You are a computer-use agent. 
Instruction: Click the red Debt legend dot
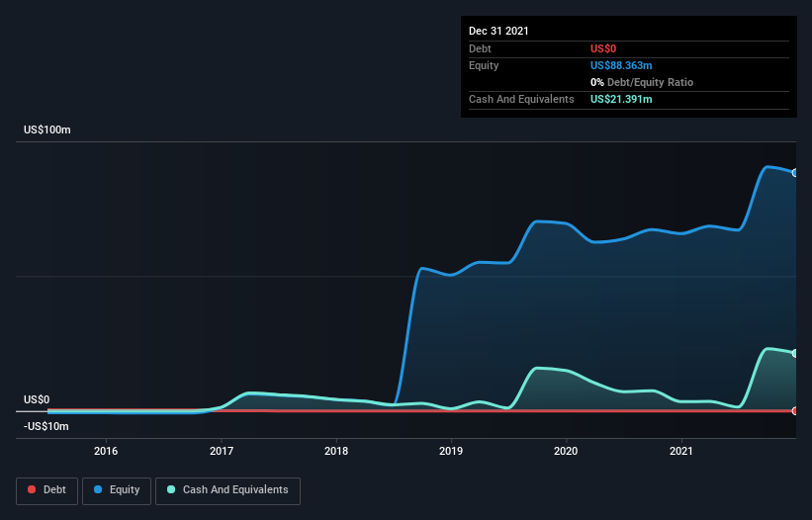coord(32,489)
